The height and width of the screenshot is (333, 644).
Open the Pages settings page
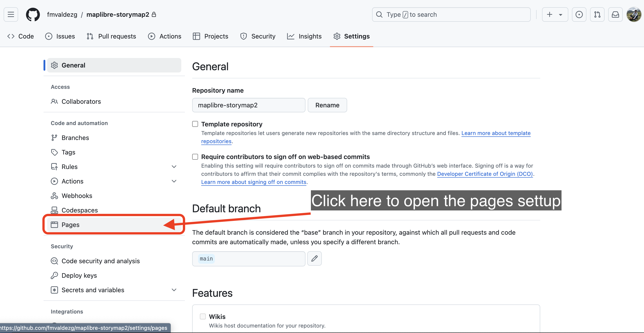coord(71,224)
